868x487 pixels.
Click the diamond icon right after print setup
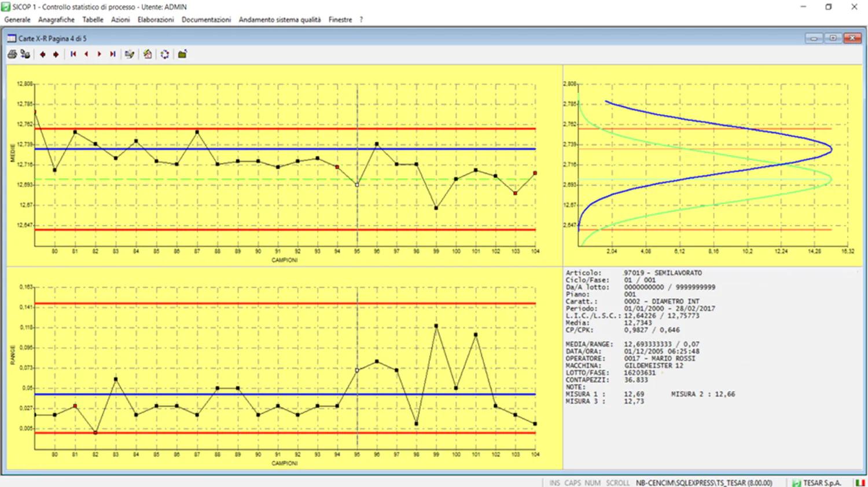pos(42,54)
